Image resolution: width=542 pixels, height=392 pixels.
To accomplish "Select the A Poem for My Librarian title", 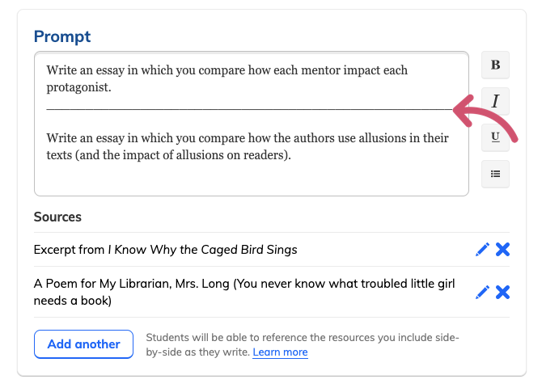I will [x=244, y=292].
